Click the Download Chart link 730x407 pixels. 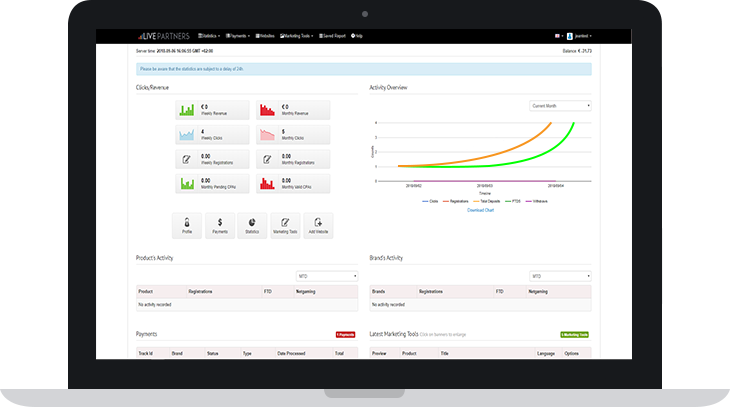pyautogui.click(x=481, y=210)
